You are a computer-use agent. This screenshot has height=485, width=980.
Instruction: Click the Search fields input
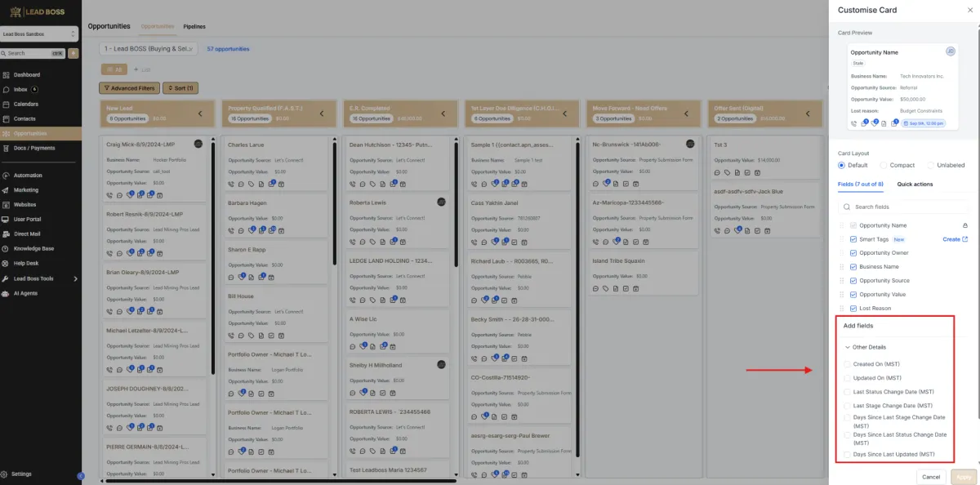point(903,207)
